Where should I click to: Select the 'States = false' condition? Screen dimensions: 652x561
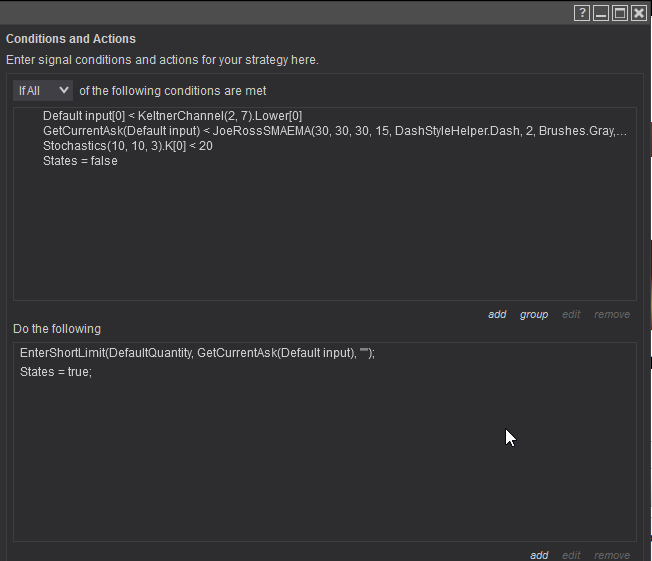pyautogui.click(x=80, y=161)
